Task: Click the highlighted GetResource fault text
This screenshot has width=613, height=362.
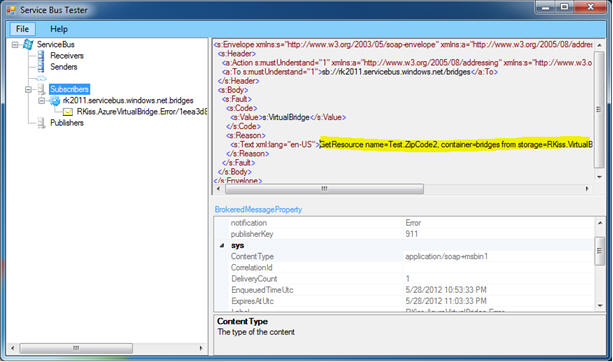Action: point(455,144)
